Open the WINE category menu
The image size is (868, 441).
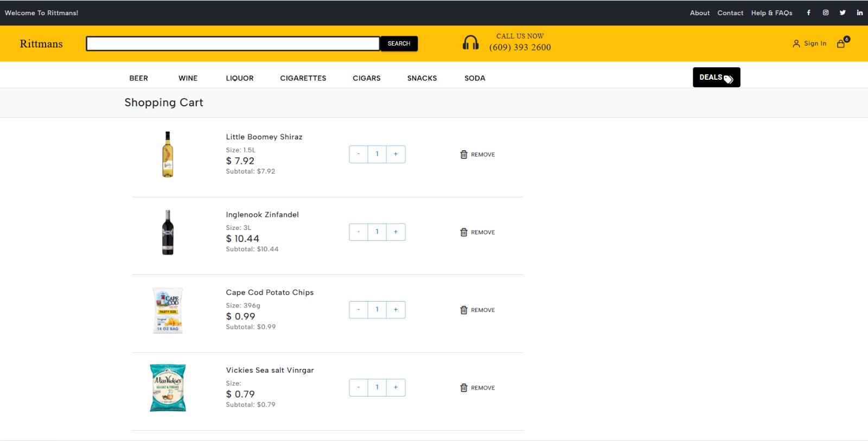[x=188, y=78]
